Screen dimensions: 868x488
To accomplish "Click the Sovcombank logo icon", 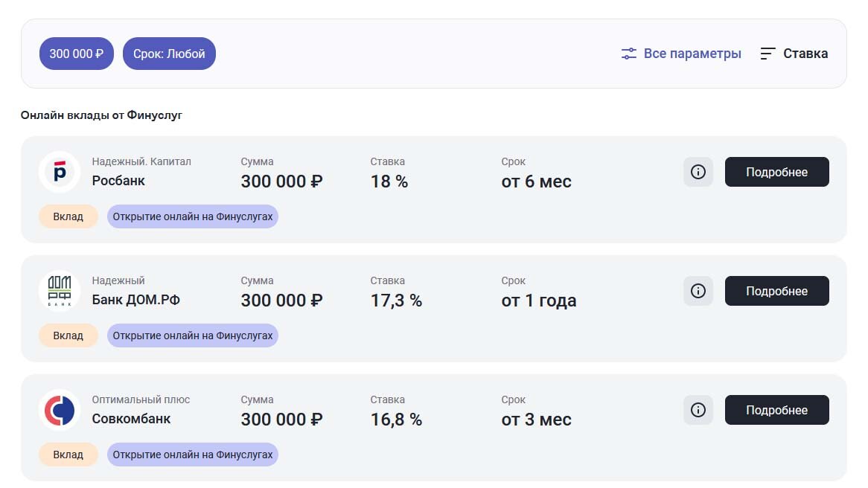I will coord(60,410).
